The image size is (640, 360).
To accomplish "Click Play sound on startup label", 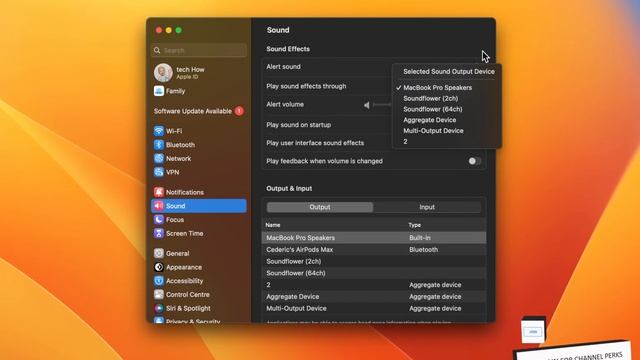I will click(298, 125).
